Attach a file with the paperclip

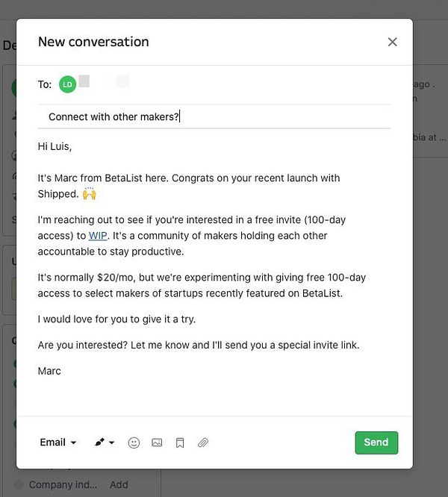click(x=203, y=443)
